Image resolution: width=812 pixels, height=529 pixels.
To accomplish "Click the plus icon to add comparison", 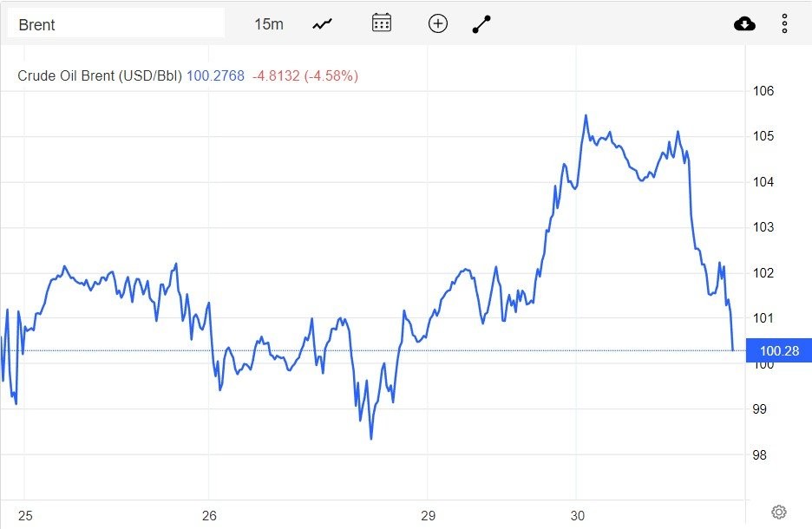I will (438, 23).
